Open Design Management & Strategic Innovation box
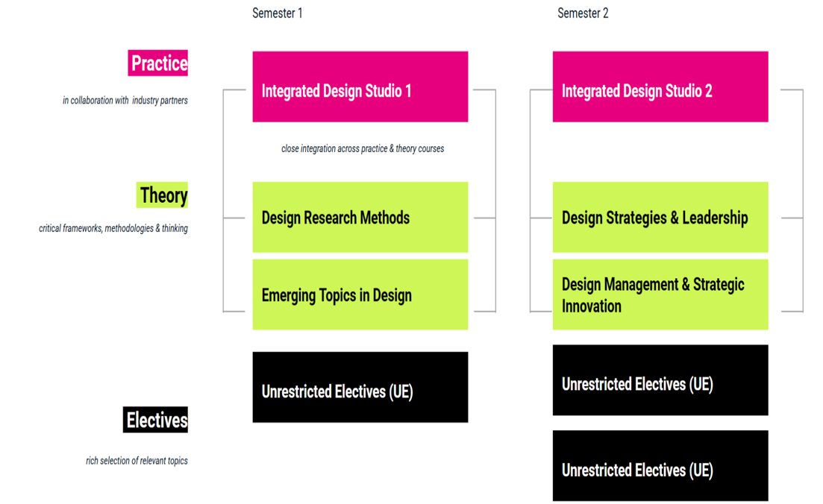The height and width of the screenshot is (504, 823). pos(660,294)
